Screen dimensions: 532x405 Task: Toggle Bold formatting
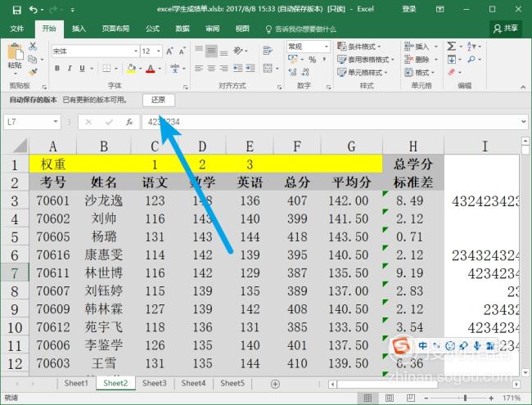pyautogui.click(x=57, y=68)
